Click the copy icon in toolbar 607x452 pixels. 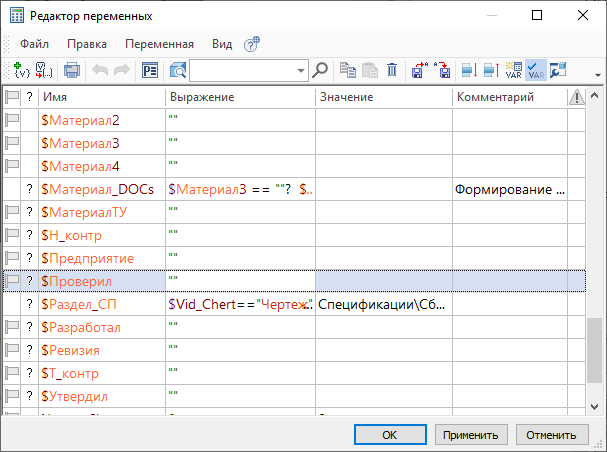coord(348,70)
